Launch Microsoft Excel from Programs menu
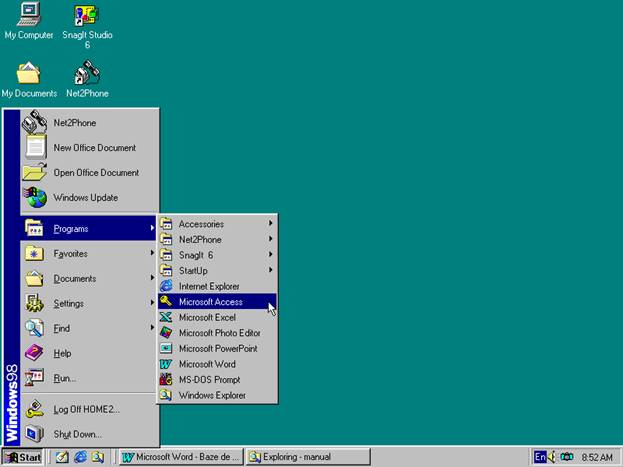Image resolution: width=623 pixels, height=467 pixels. pos(206,317)
